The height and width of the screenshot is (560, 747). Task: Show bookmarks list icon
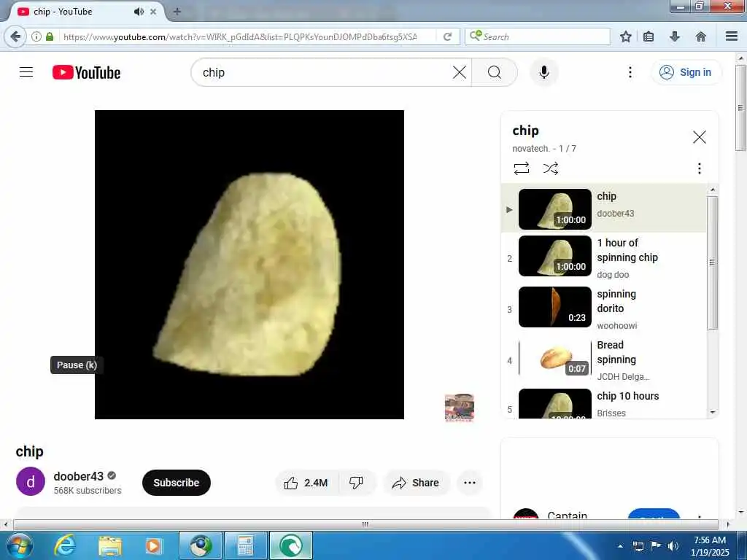(x=649, y=36)
